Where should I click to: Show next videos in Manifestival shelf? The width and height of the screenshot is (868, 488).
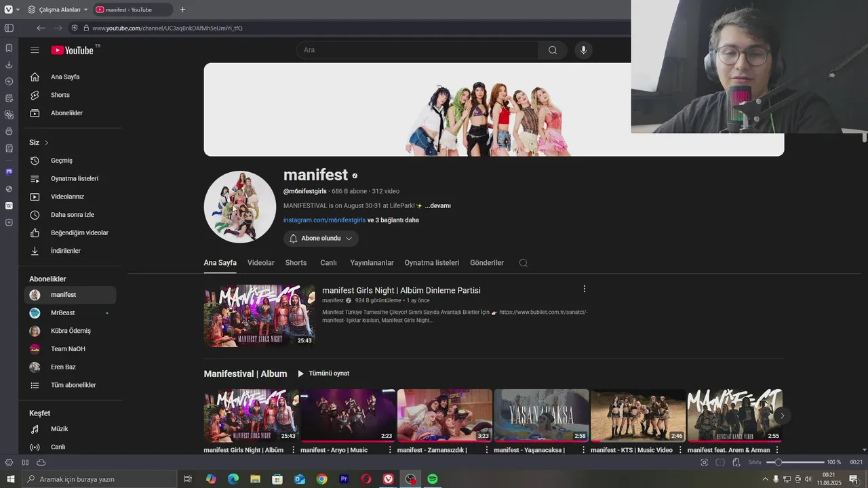point(782,415)
